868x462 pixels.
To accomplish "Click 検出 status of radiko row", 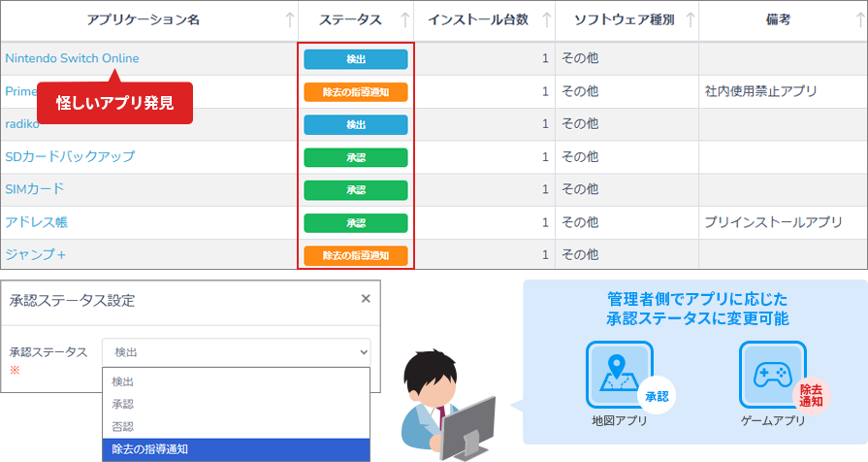I will point(356,124).
